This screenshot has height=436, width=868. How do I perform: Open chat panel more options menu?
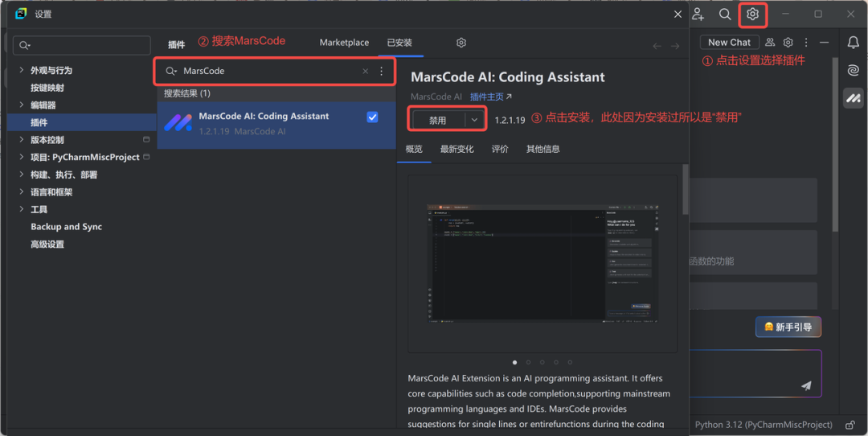[806, 42]
